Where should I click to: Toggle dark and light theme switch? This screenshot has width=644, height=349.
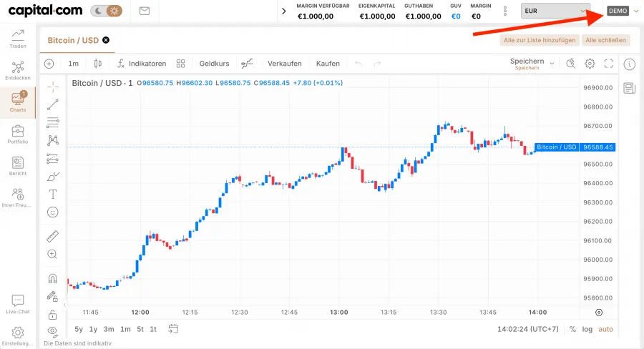107,11
